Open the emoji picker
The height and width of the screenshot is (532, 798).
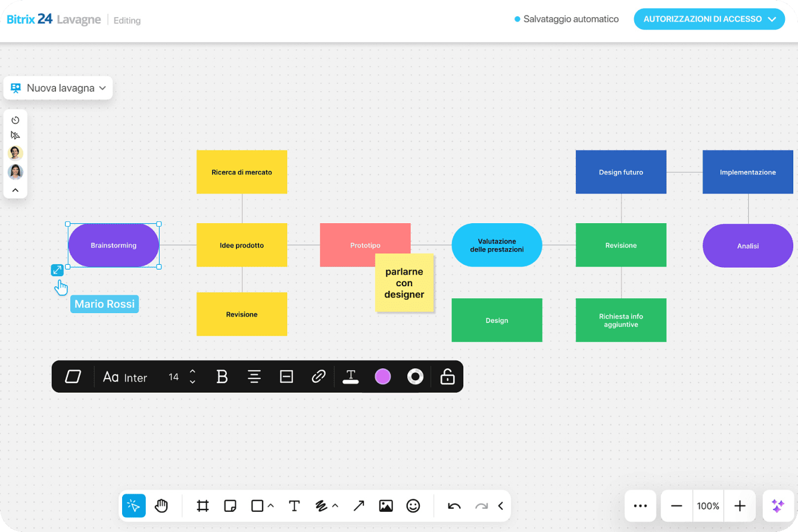pos(413,506)
